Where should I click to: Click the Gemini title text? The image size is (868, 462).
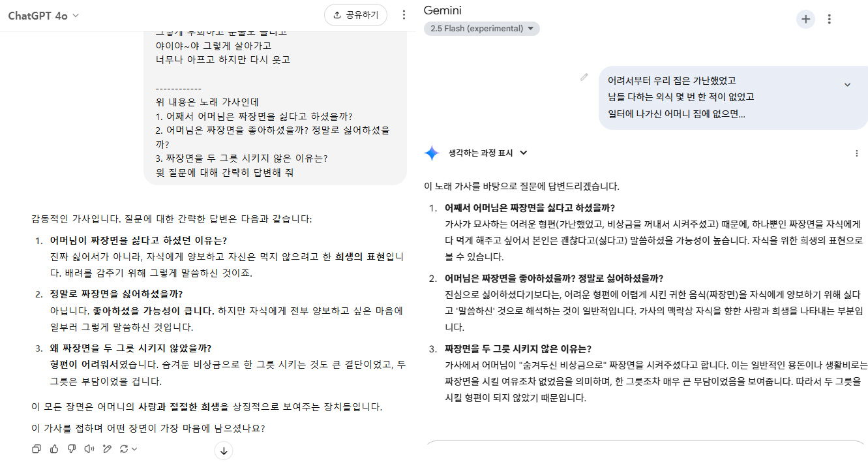pos(443,10)
